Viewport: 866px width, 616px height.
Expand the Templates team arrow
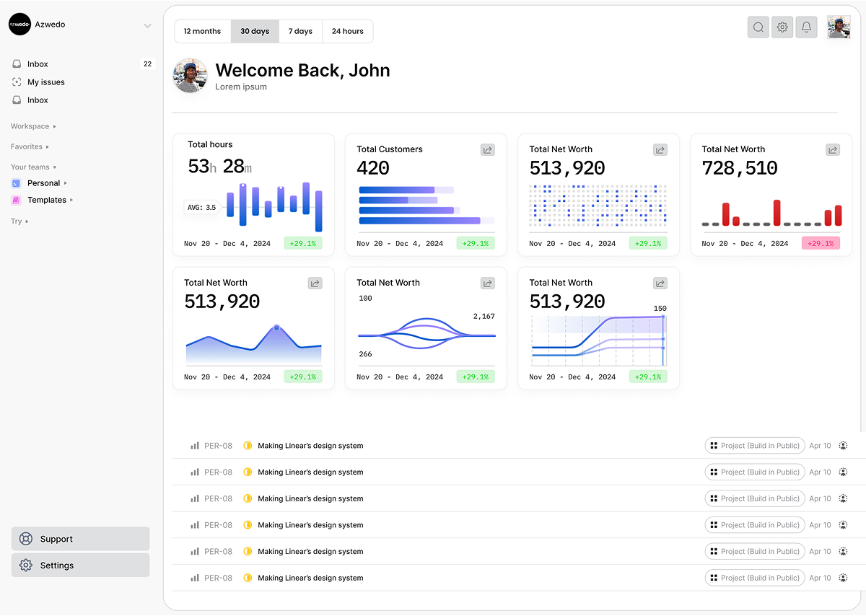[x=71, y=201]
